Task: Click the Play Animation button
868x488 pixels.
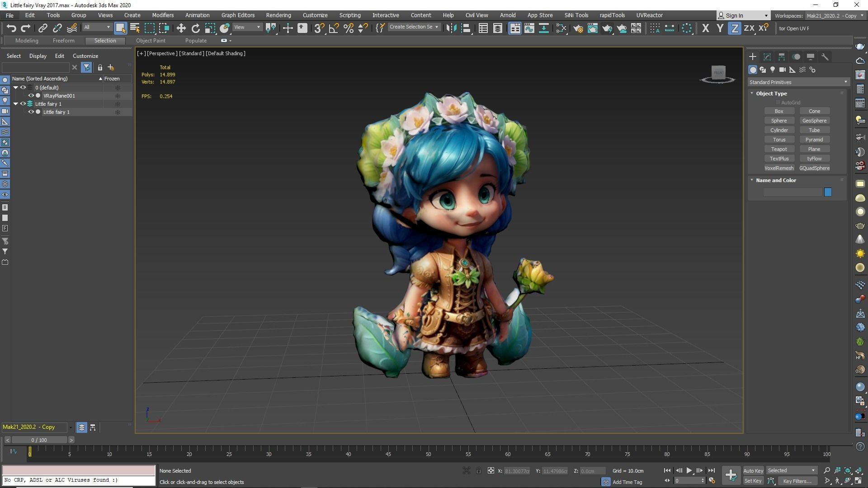Action: pyautogui.click(x=689, y=470)
